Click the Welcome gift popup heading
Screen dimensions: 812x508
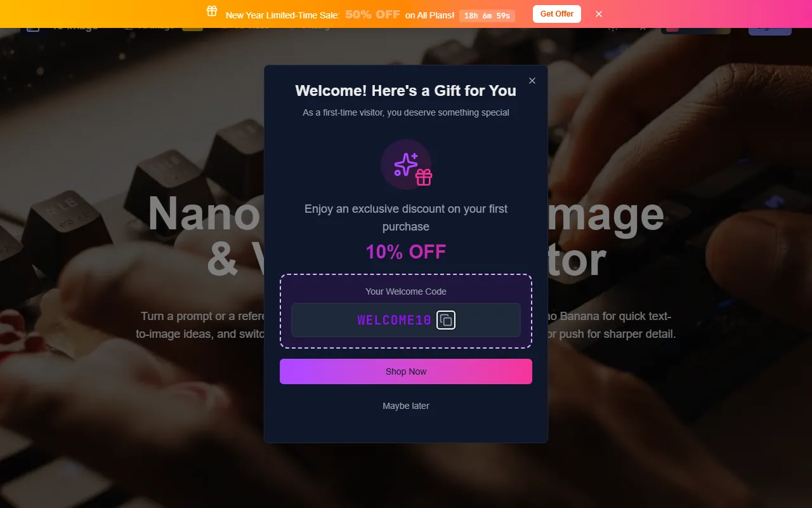[406, 91]
